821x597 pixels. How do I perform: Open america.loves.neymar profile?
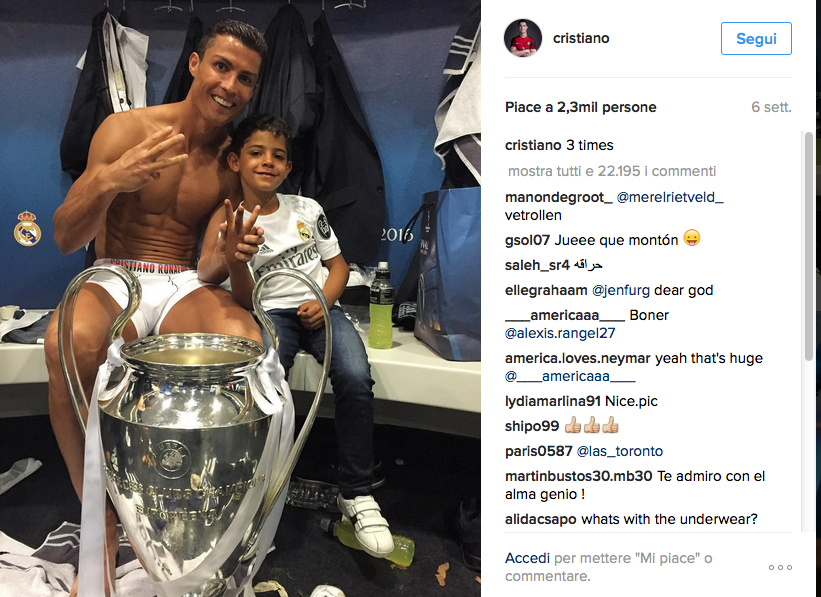tap(578, 358)
